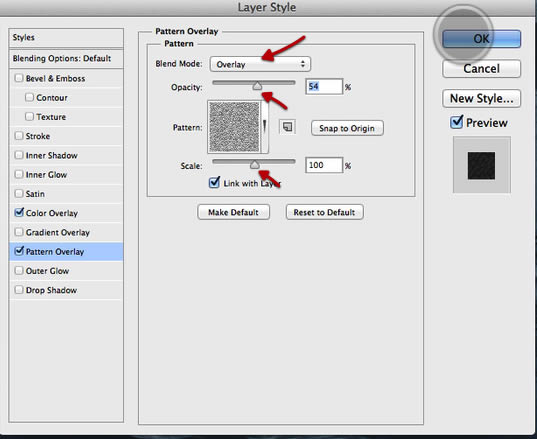
Task: Enable the Satin checkbox
Action: tap(19, 193)
